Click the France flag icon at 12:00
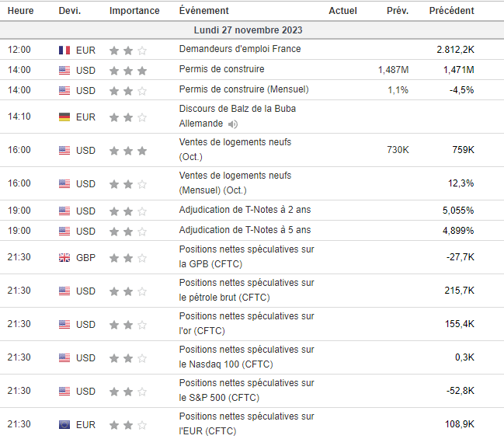Screen dimensions: 504x439 [x=64, y=50]
